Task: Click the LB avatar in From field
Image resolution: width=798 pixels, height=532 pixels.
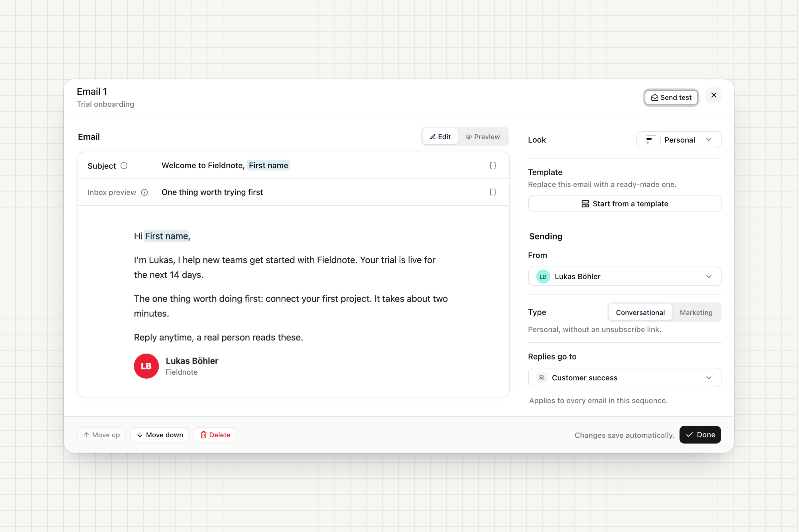Action: (543, 277)
